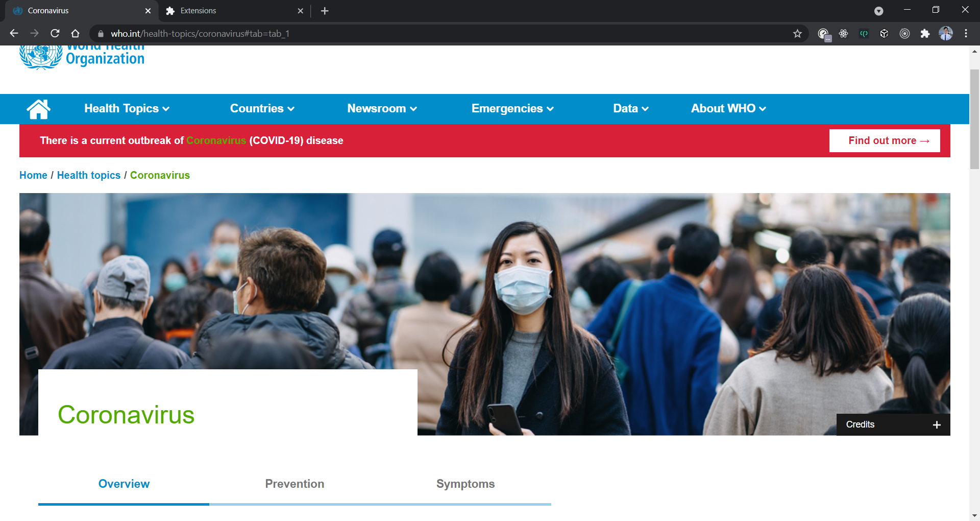
Task: Close the Coronavirus tab
Action: pyautogui.click(x=148, y=11)
